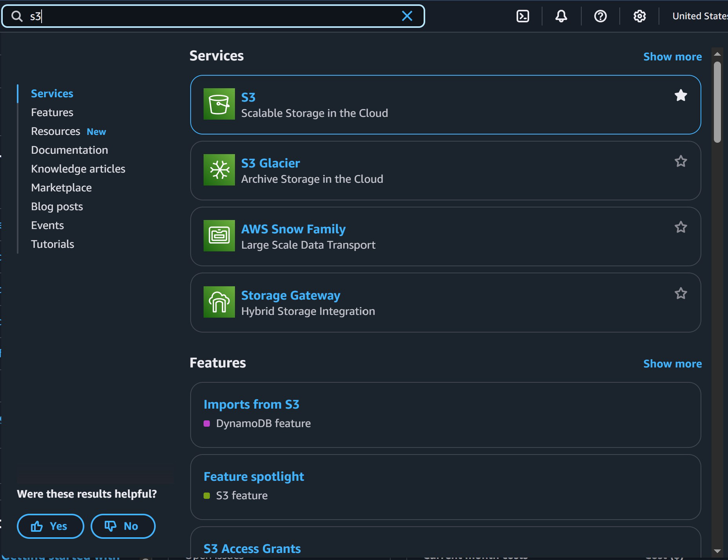The image size is (728, 560).
Task: Expand Services results with Show more
Action: 672,56
